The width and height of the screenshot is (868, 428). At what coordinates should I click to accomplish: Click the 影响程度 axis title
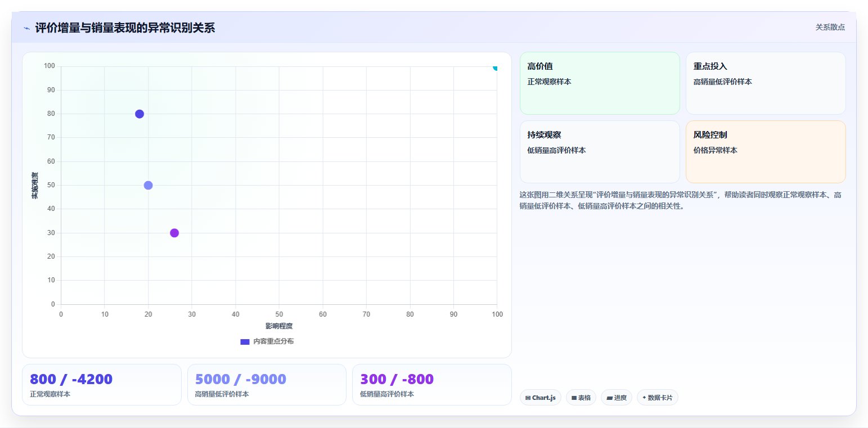click(279, 326)
